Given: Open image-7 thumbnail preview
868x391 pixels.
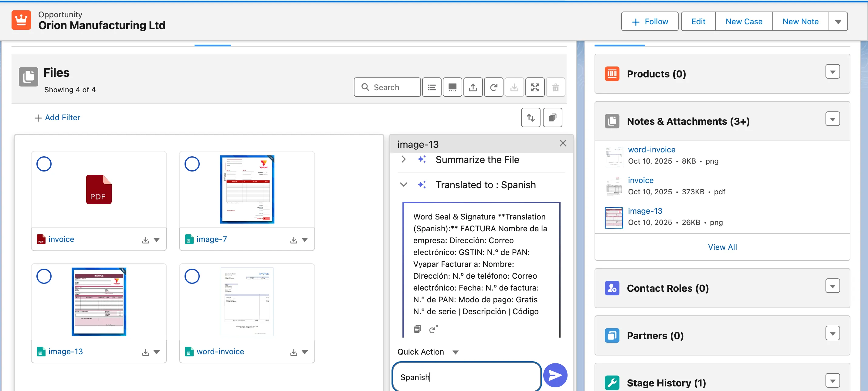Looking at the screenshot, I should pos(247,189).
